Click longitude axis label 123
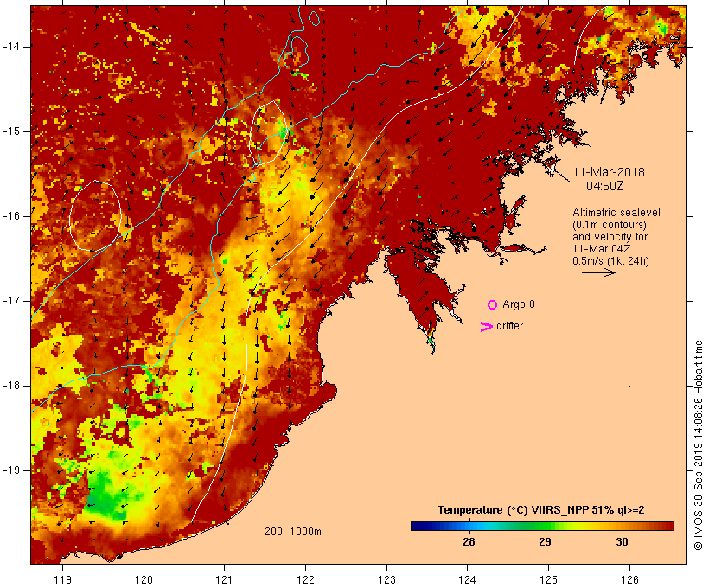The height and width of the screenshot is (588, 709). pyautogui.click(x=386, y=579)
